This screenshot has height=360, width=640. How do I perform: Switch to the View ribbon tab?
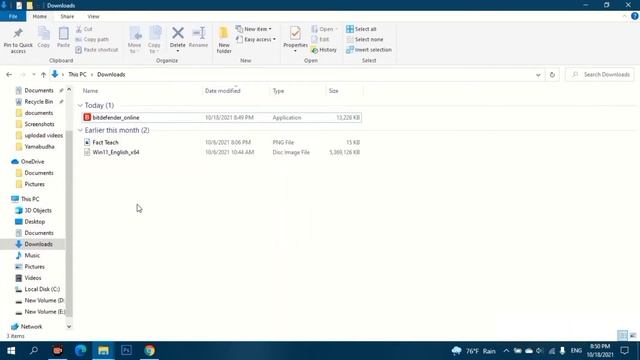tap(93, 16)
